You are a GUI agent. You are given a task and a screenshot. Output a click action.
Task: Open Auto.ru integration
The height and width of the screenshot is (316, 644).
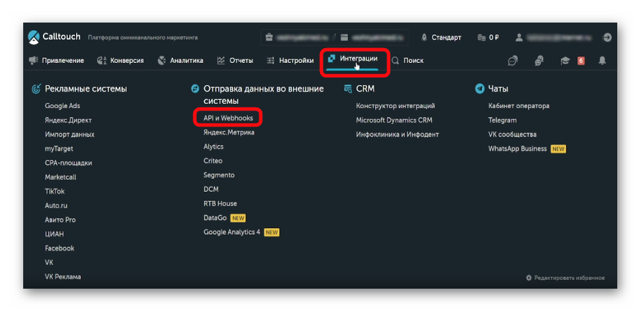(56, 206)
